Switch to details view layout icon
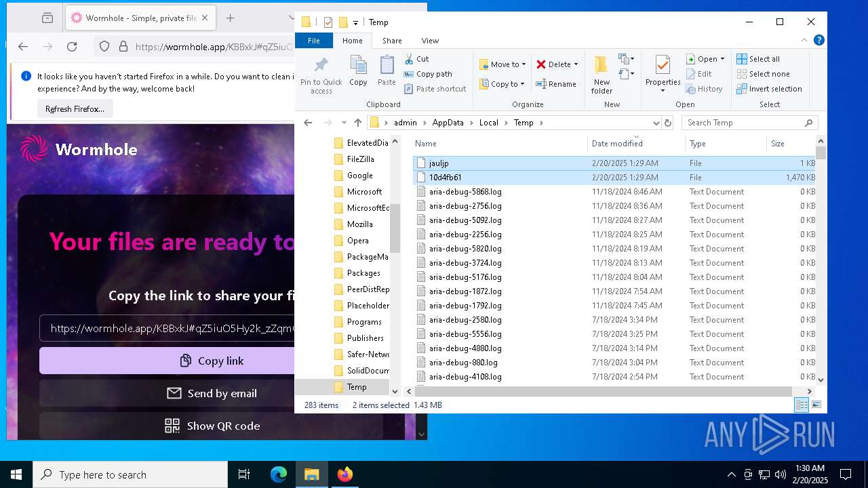This screenshot has height=488, width=868. tap(802, 405)
